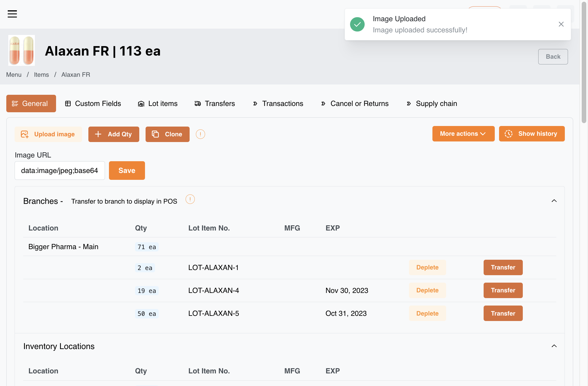Transfer lot LOT-ALAXAN-1
The height and width of the screenshot is (386, 588).
(x=503, y=267)
